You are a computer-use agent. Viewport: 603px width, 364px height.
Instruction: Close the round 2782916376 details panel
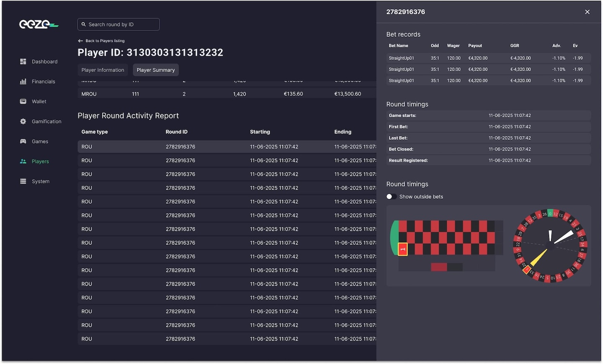[x=587, y=12]
